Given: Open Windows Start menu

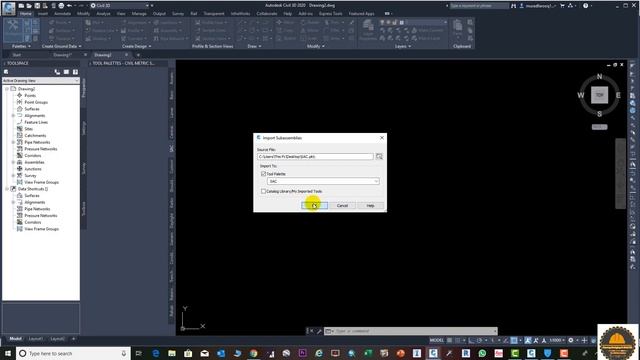Looking at the screenshot, I should click(x=7, y=353).
